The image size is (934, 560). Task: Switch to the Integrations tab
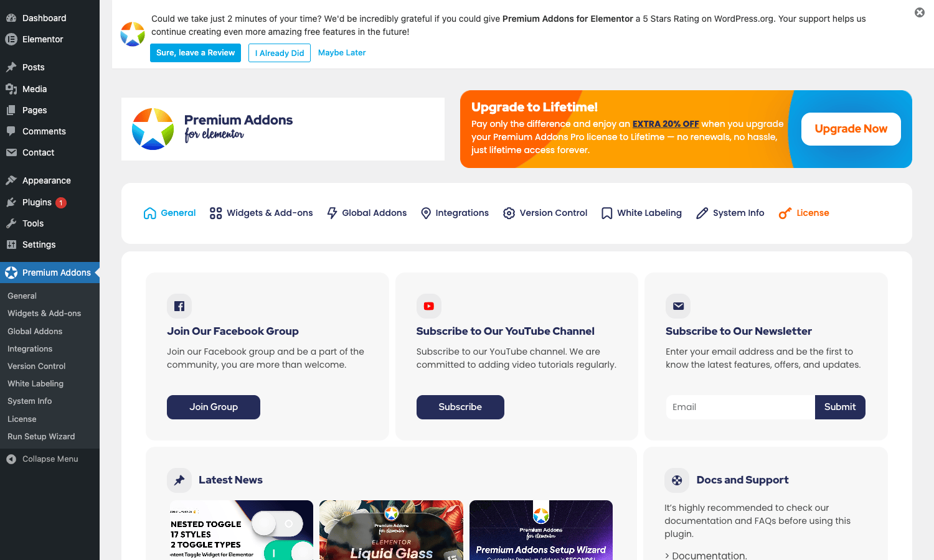pyautogui.click(x=455, y=213)
